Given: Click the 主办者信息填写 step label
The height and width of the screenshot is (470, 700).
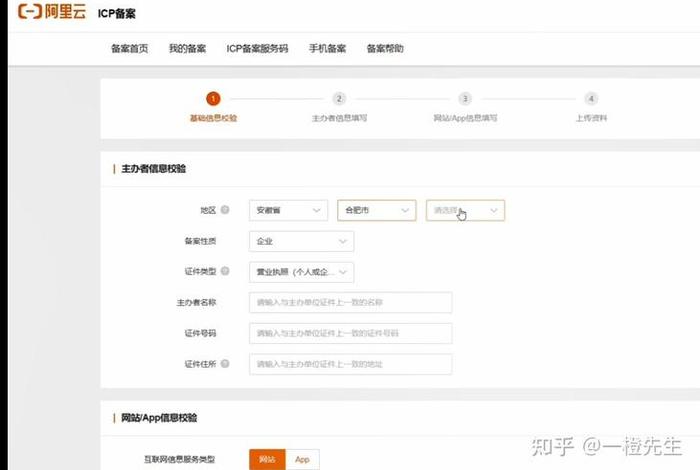Looking at the screenshot, I should [339, 118].
